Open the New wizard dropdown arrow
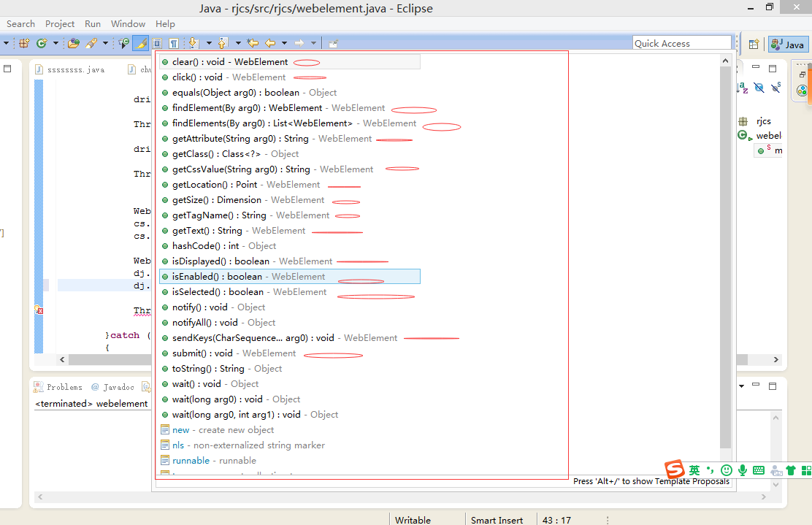Screen dimensions: 812x525 pos(7,42)
